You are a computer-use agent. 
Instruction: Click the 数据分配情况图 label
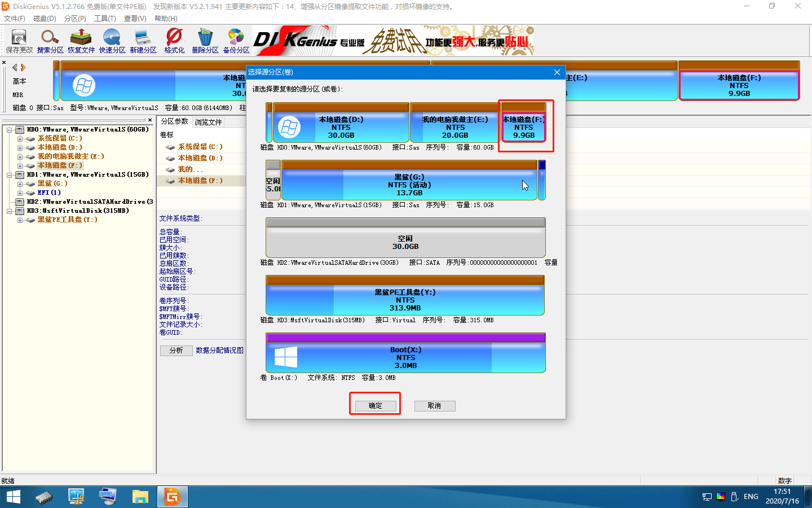click(219, 351)
